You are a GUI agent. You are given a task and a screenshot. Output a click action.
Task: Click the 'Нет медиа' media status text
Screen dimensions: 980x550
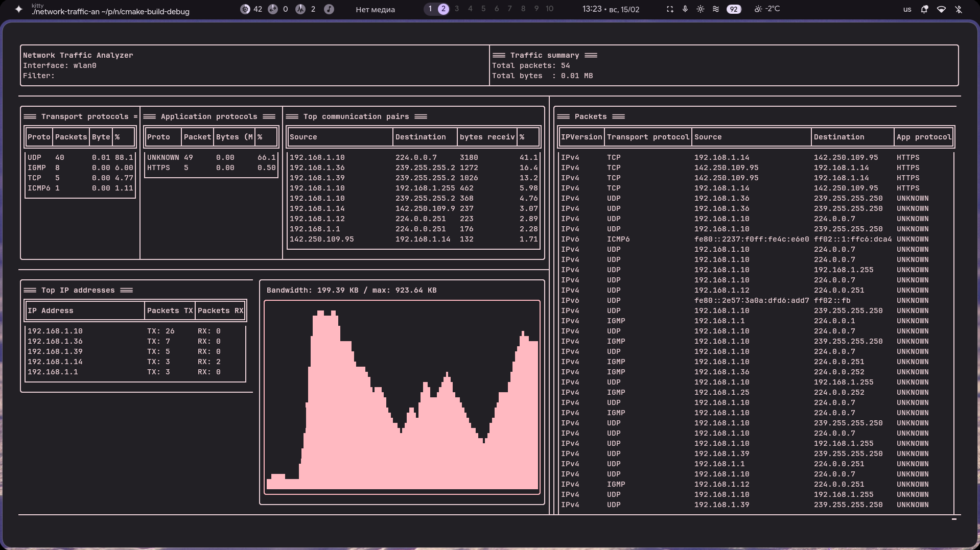375,10
